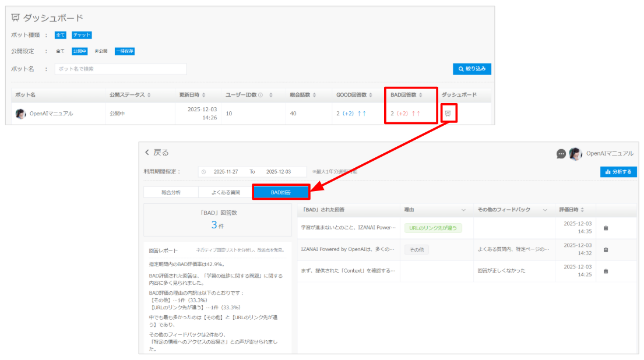Go back using the 戻る link

click(157, 153)
